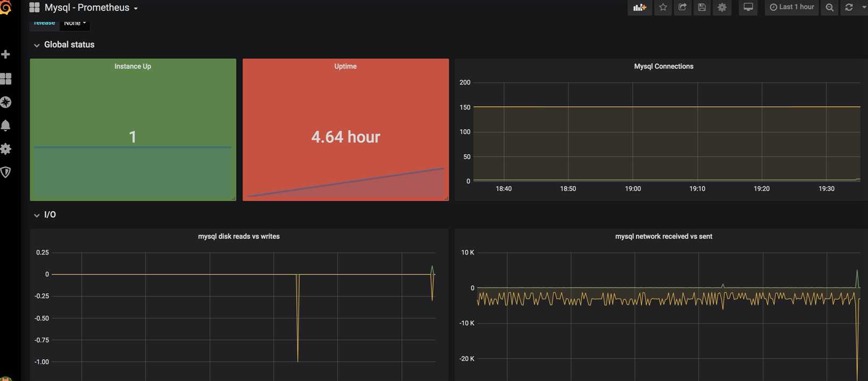Open the Dashboards grid icon in sidebar
The image size is (868, 381).
pyautogui.click(x=6, y=79)
